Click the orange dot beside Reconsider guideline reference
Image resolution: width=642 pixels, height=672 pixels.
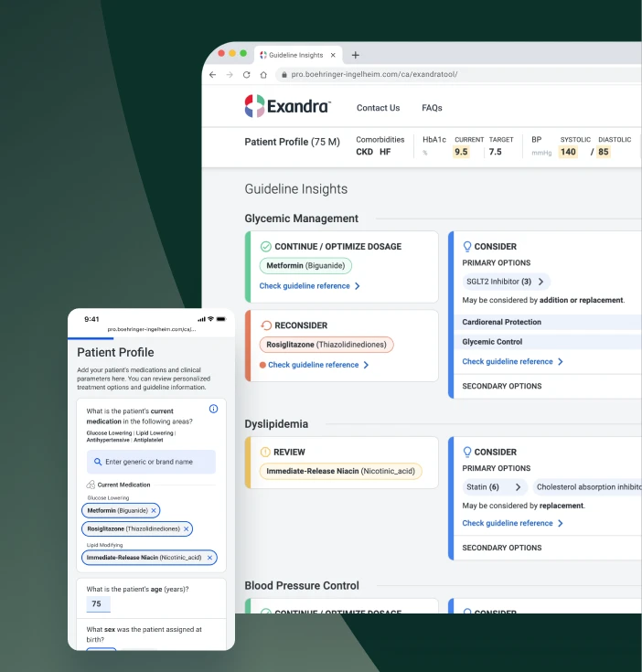262,365
